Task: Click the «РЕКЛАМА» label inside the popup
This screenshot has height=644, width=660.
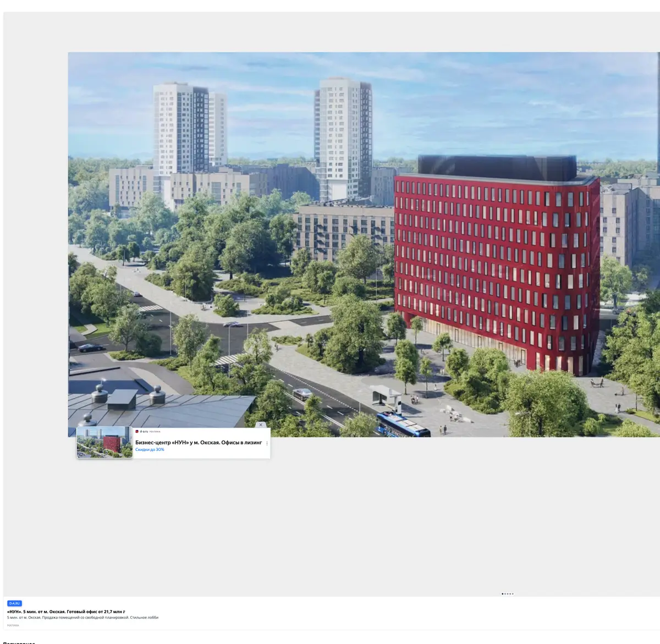Action: tap(155, 432)
